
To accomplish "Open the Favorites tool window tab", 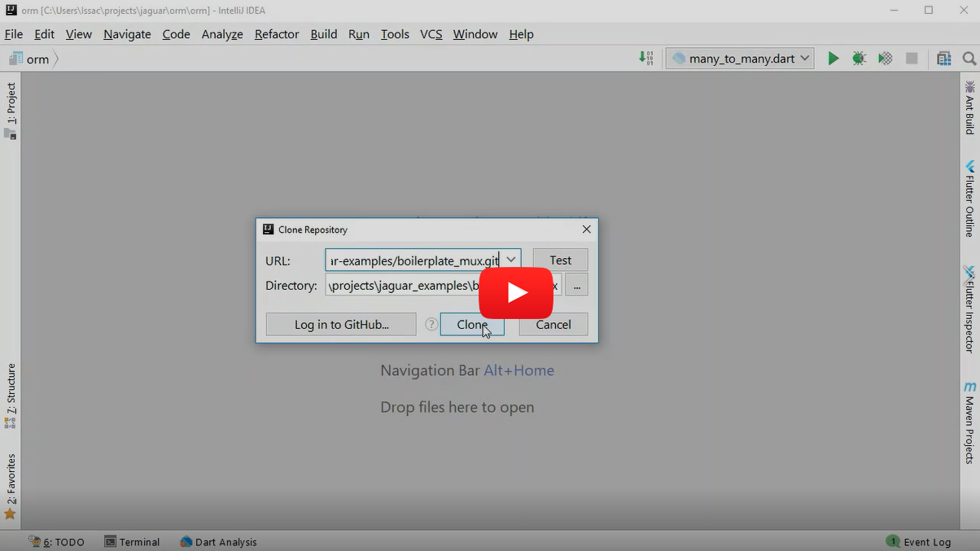I will click(x=11, y=487).
